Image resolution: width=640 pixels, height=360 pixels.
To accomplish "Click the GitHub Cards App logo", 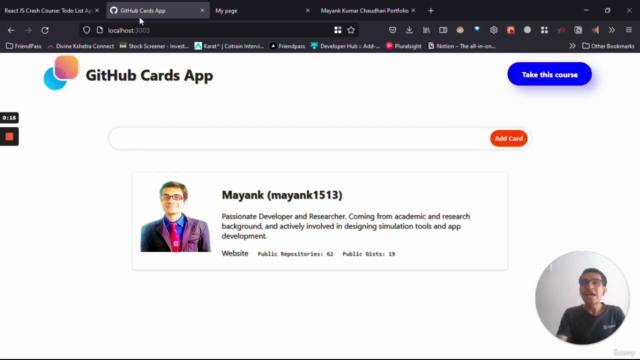I will (61, 73).
